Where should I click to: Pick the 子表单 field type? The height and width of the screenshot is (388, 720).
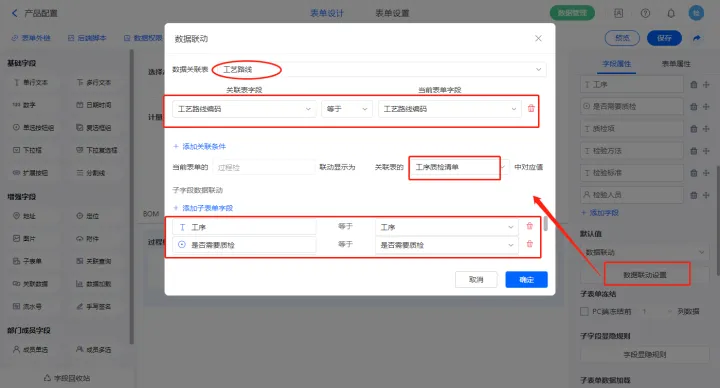click(27, 261)
